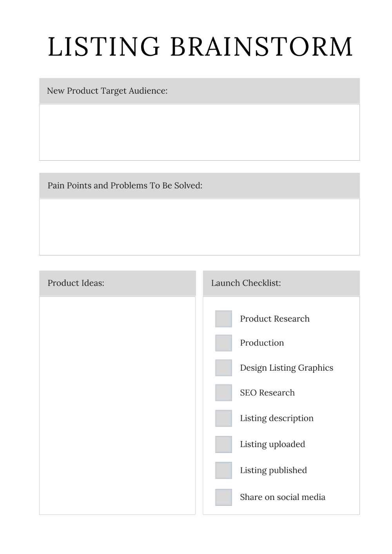Mark the Listing published checkbox

[223, 470]
